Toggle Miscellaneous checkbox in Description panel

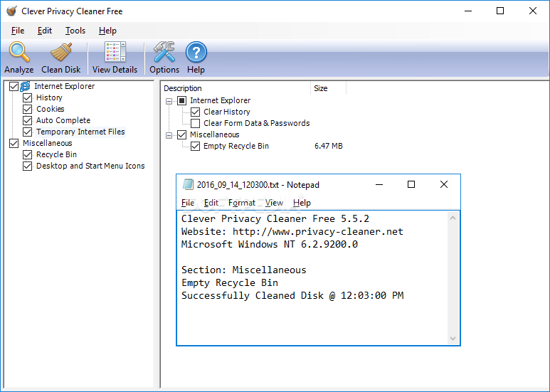[181, 134]
